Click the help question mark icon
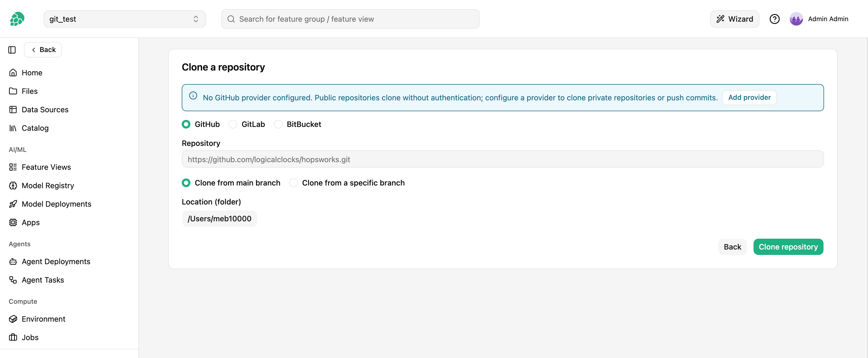Image resolution: width=868 pixels, height=358 pixels. pyautogui.click(x=774, y=19)
